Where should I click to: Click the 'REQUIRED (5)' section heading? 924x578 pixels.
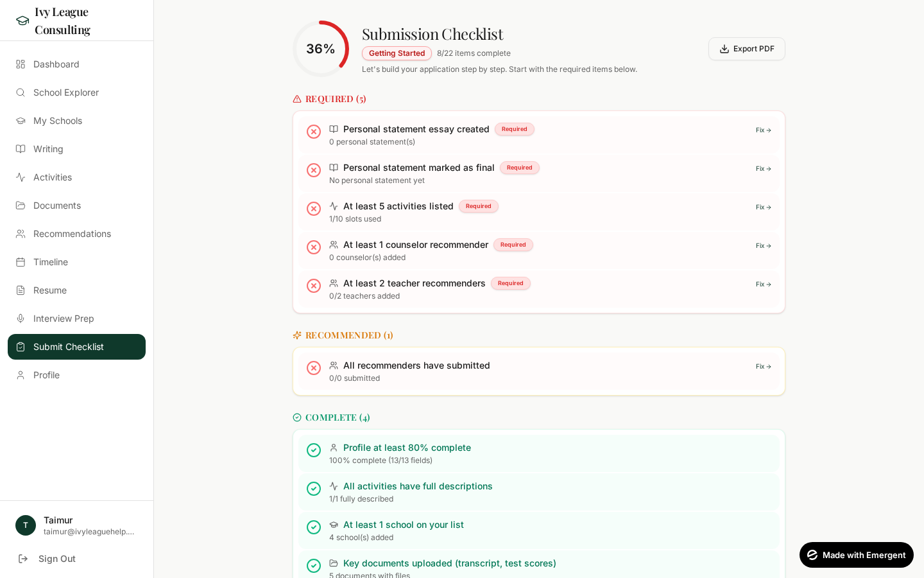click(x=336, y=99)
